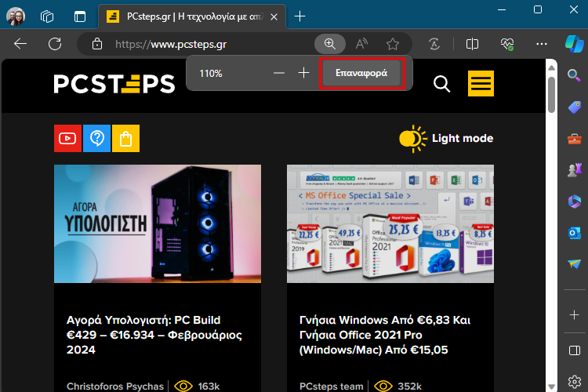Viewport: 588px width, 392px height.
Task: Open the tab actions menu icon
Action: tap(79, 16)
